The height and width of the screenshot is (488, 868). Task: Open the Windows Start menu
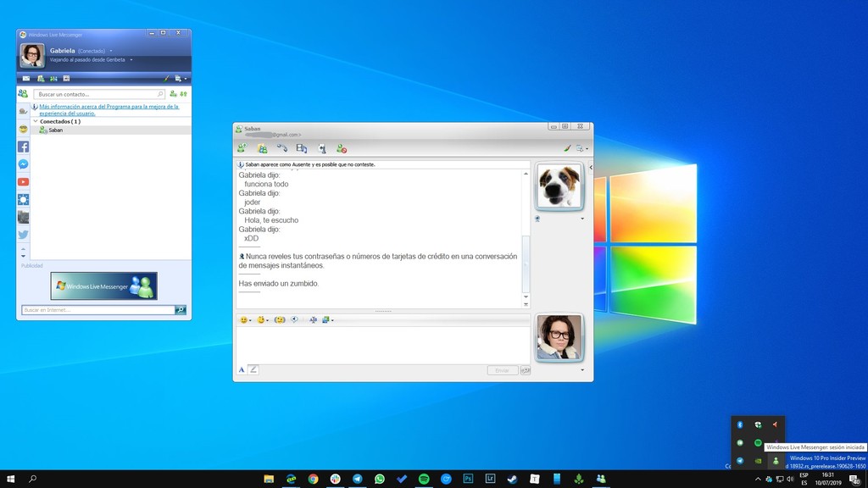point(11,479)
